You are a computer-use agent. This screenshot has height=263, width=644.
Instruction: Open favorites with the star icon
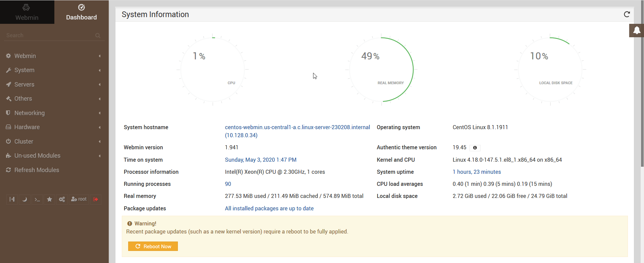(x=50, y=199)
